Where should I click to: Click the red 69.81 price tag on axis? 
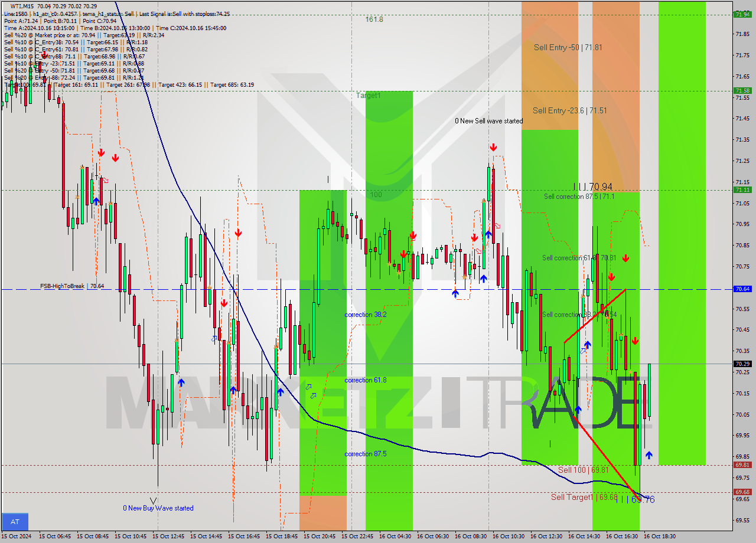click(742, 465)
